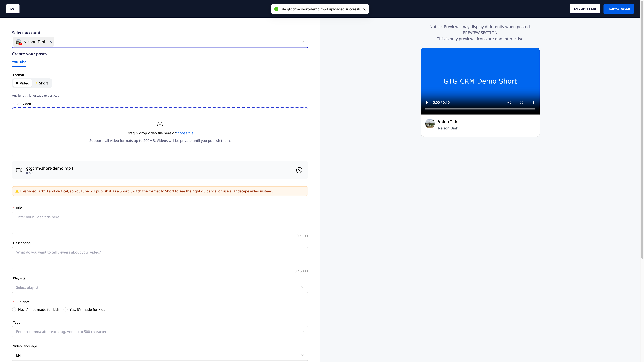Click the upload success notification text
644x362 pixels.
coord(323,9)
